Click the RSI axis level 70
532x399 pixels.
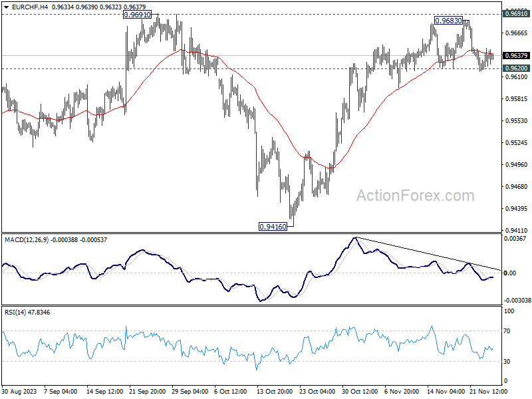tap(507, 331)
